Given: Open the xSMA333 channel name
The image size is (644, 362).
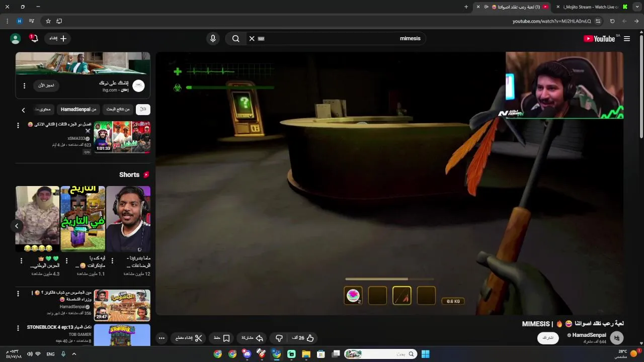Looking at the screenshot, I should coord(76,138).
